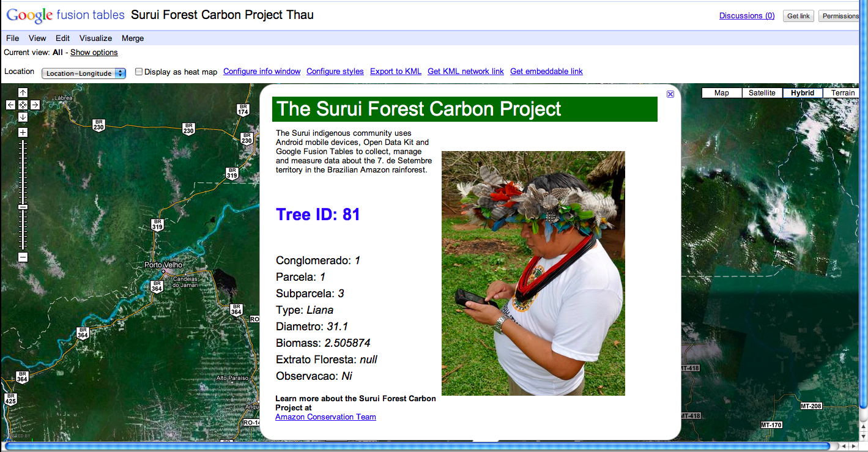The image size is (868, 452).
Task: Zoom in with the plus button
Action: click(23, 132)
